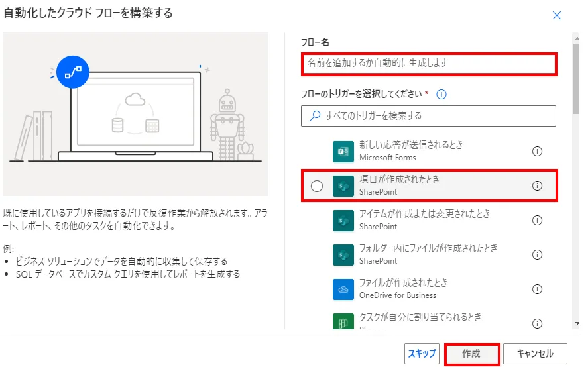
Task: Click the Microsoft Forms trigger icon
Action: (x=343, y=151)
